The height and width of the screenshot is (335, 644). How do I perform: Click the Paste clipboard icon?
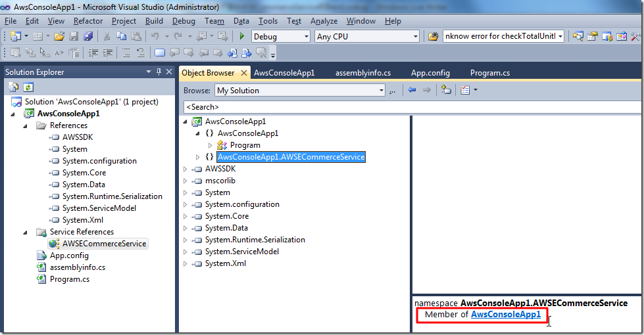pyautogui.click(x=136, y=37)
